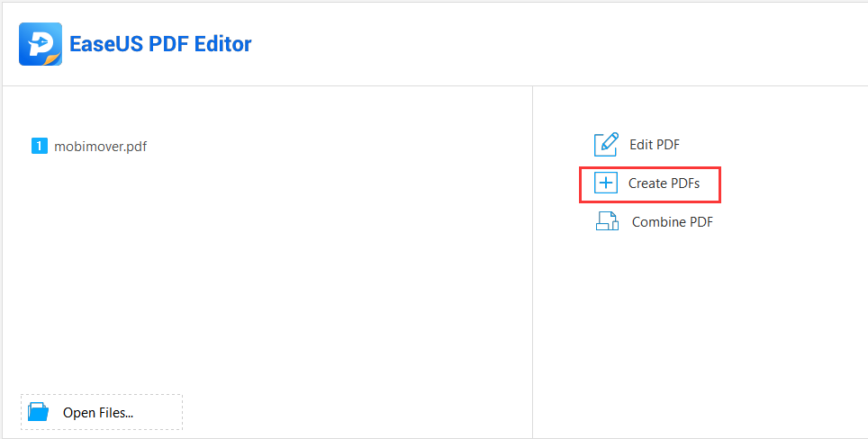Select the blue number 1 badge

(40, 146)
